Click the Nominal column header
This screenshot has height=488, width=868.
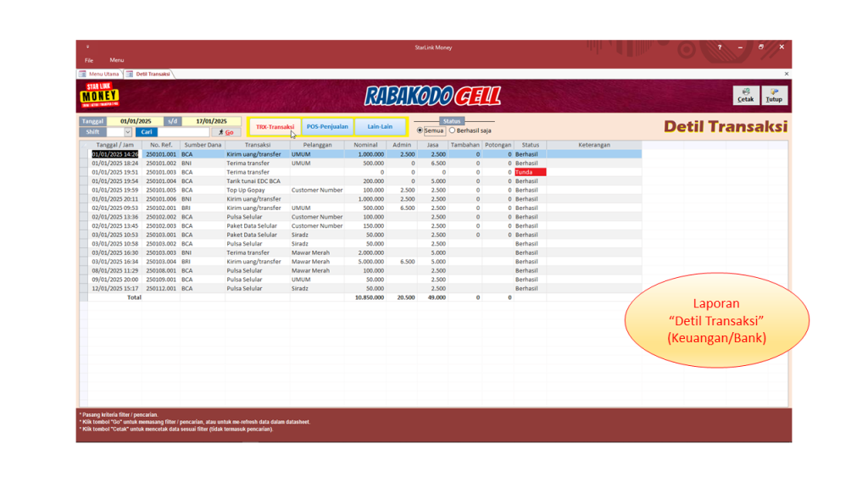point(365,145)
